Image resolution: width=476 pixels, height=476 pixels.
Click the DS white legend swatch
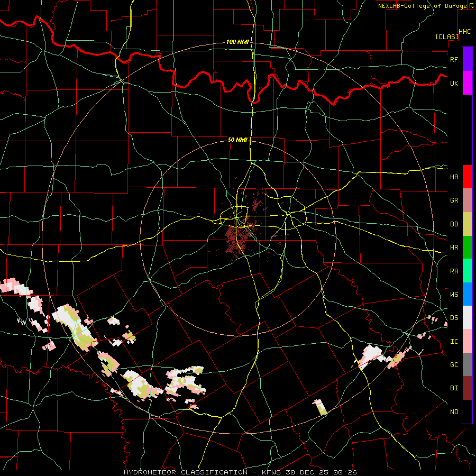(467, 317)
